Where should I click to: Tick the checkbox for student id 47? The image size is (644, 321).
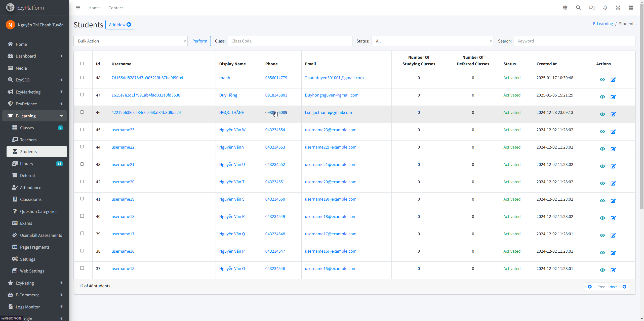pyautogui.click(x=82, y=95)
